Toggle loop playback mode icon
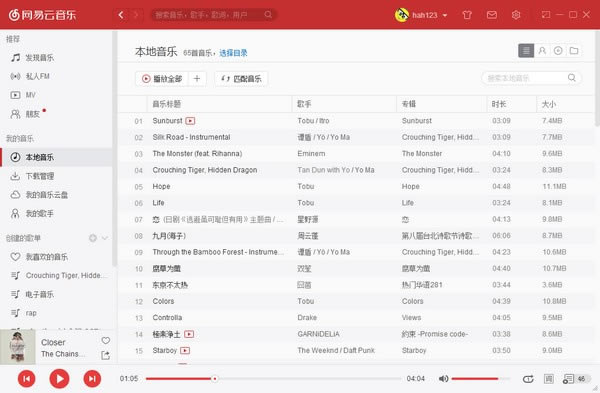This screenshot has height=393, width=600. (528, 379)
